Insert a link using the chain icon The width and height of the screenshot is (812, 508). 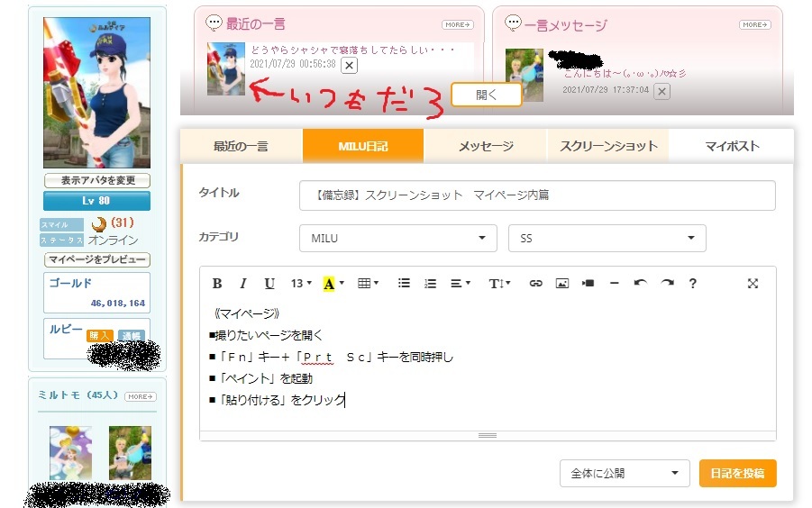click(x=535, y=284)
